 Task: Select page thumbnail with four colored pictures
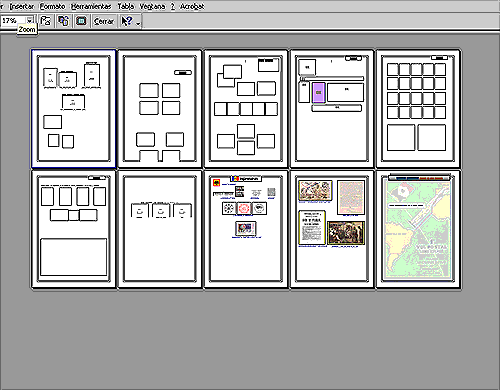[x=332, y=229]
